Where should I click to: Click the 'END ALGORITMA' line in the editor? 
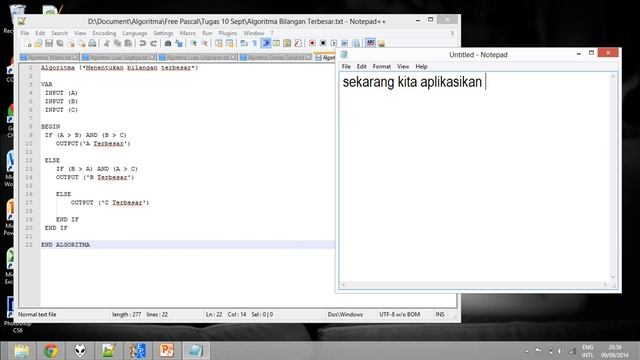coord(65,245)
